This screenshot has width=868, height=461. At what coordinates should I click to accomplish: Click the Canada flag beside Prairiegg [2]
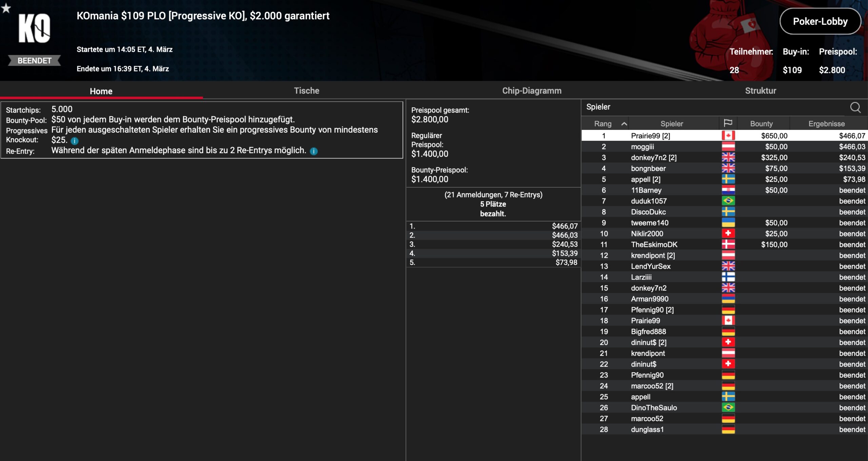tap(728, 136)
